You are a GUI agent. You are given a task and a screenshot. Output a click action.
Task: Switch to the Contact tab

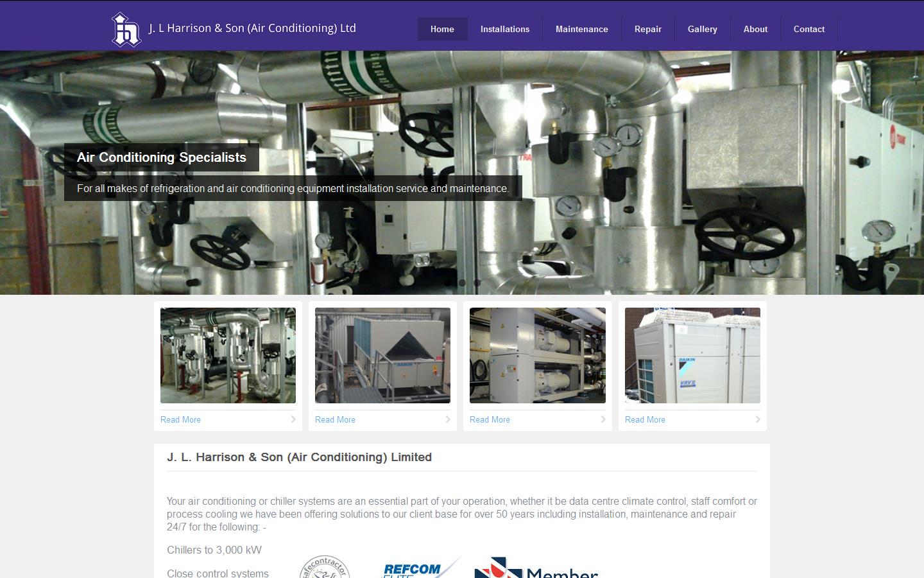809,29
